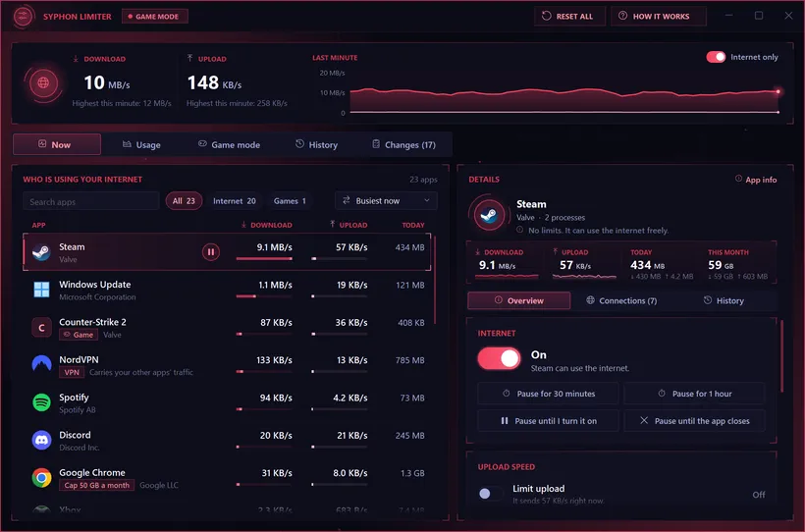Switch to the Now tab
Screen dimensions: 805x532
[57, 145]
